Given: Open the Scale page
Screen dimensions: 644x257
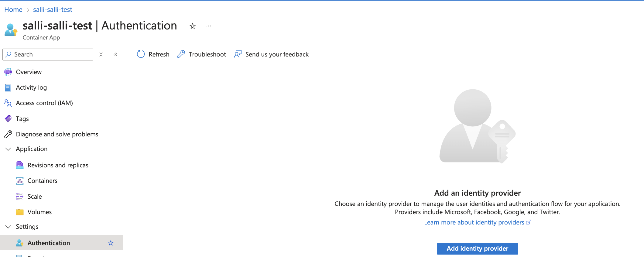Looking at the screenshot, I should (x=35, y=197).
